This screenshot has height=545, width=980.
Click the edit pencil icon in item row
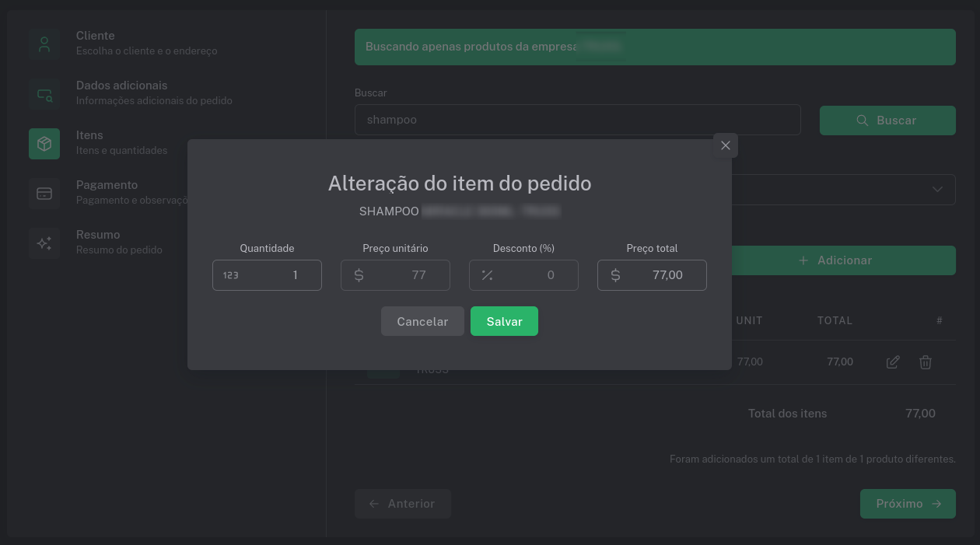coord(893,362)
